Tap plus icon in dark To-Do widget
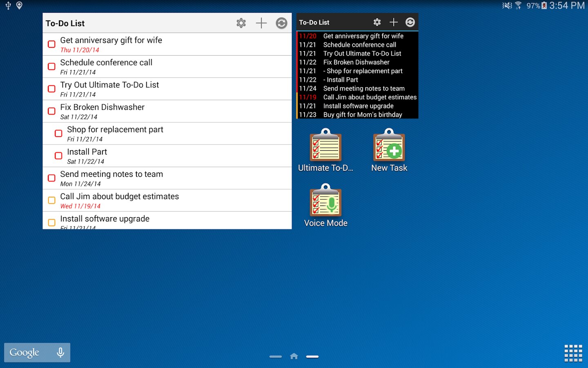 click(x=394, y=22)
